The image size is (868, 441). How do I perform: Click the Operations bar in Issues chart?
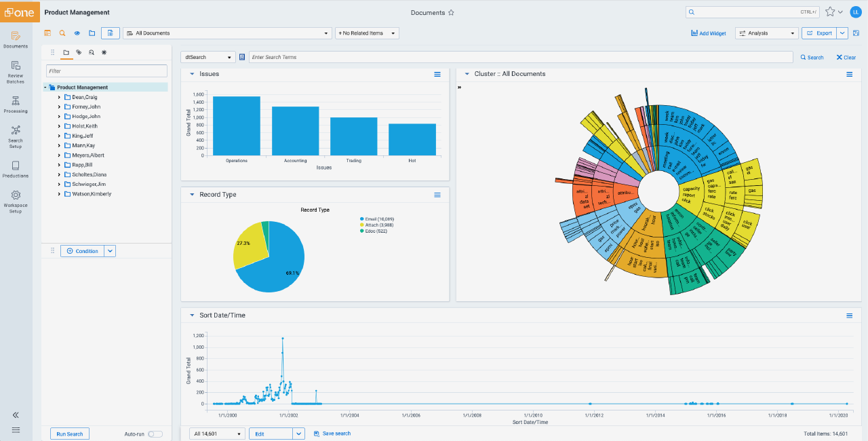pyautogui.click(x=236, y=126)
